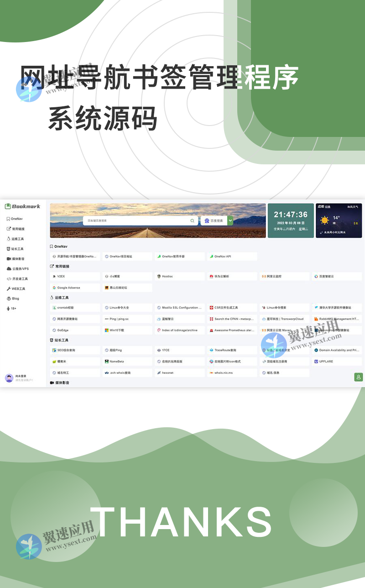Open the 百度搜索 search engine dropdown
The width and height of the screenshot is (365, 588).
(230, 220)
